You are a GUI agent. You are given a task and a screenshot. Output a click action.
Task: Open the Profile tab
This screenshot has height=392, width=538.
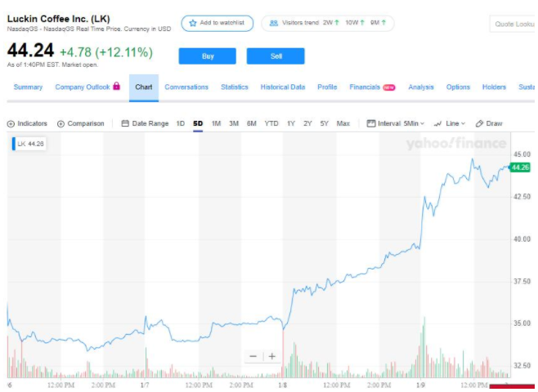327,87
